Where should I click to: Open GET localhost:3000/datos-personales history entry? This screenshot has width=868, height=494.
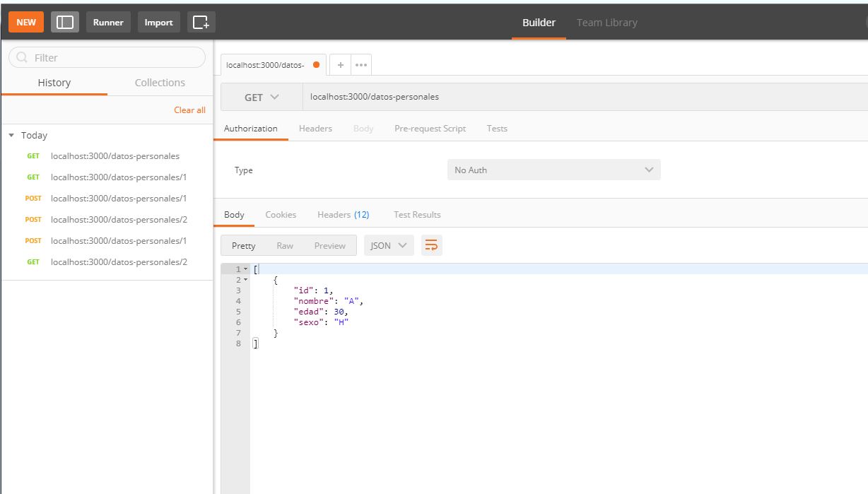point(107,156)
